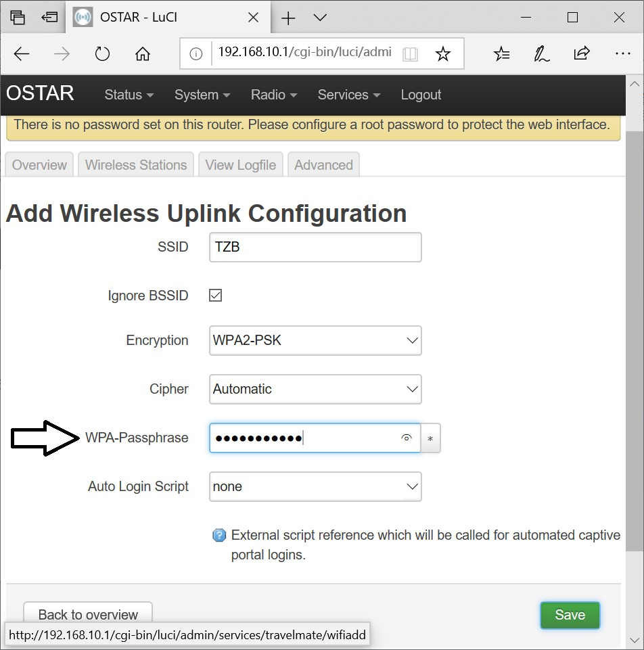
Task: Reveal password using eye icon
Action: [x=407, y=438]
